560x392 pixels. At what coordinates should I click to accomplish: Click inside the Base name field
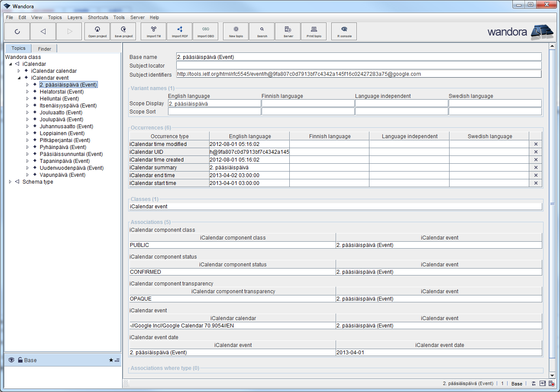pyautogui.click(x=303, y=57)
